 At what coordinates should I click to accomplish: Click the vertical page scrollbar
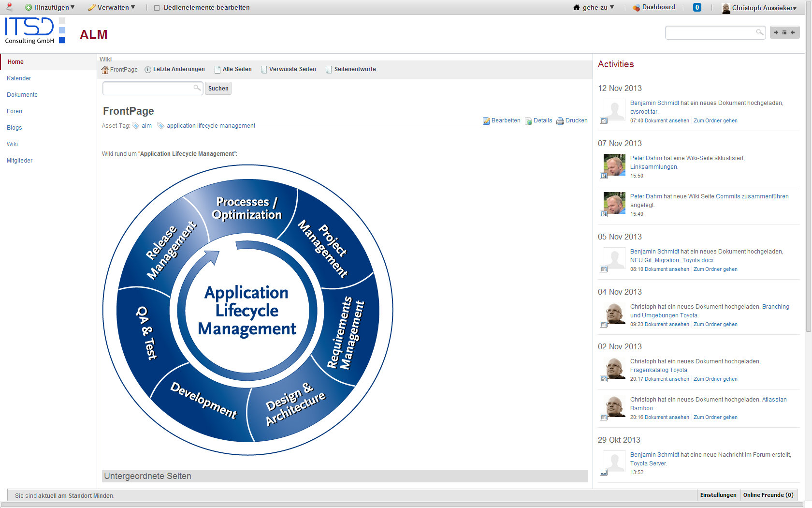808,194
